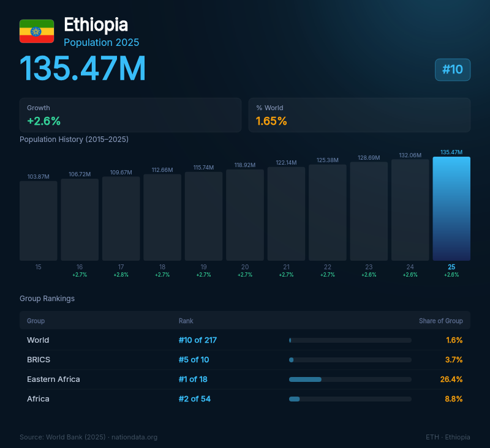Select the 2021 bar labeled 122.14M
The width and height of the screenshot is (490, 448).
point(286,214)
